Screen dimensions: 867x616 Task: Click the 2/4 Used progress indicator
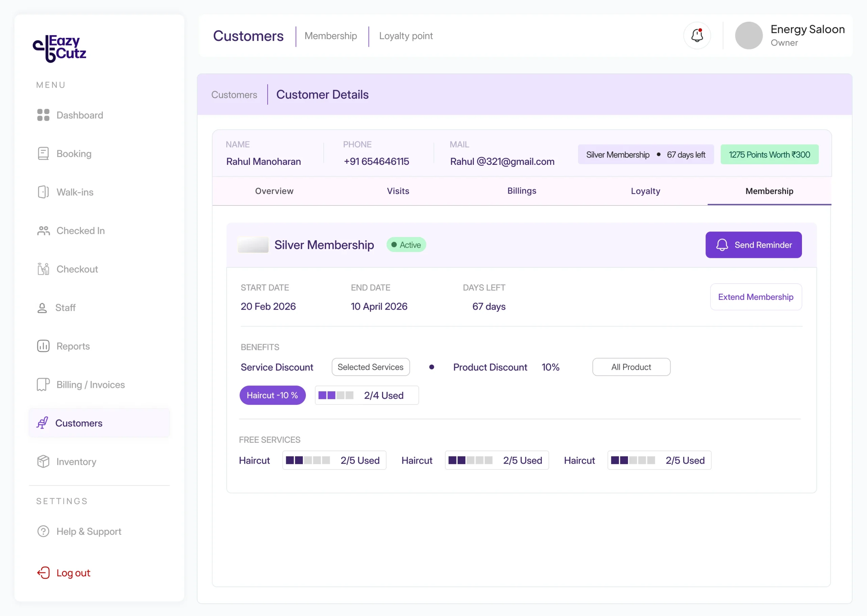pyautogui.click(x=366, y=395)
